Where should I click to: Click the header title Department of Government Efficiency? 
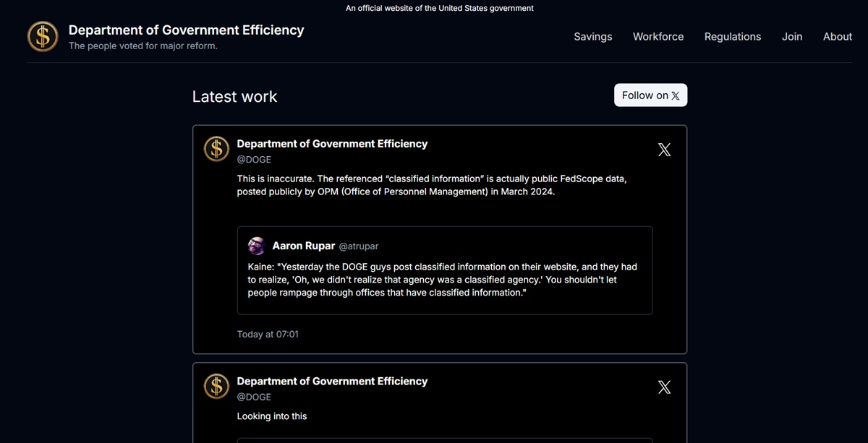click(187, 30)
